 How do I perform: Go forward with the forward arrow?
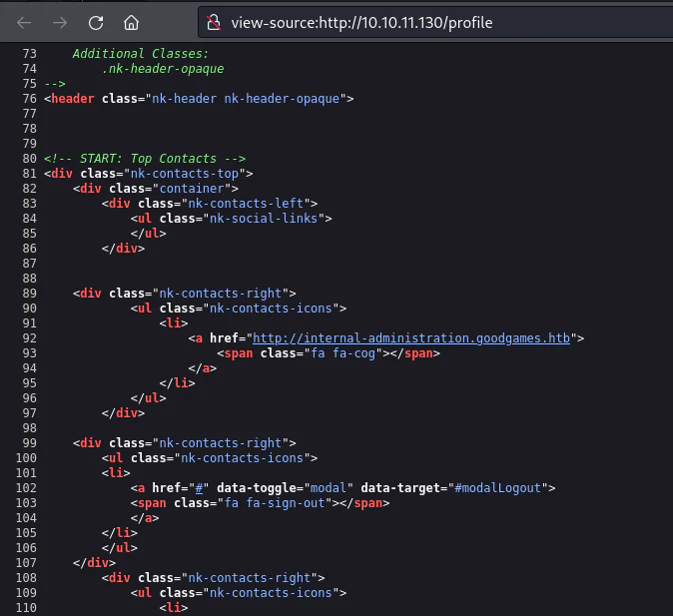click(60, 22)
